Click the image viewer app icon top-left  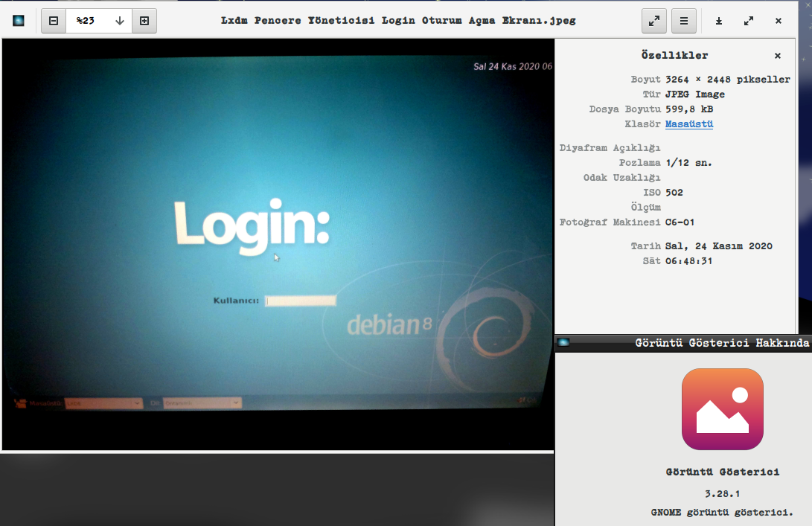coord(19,21)
